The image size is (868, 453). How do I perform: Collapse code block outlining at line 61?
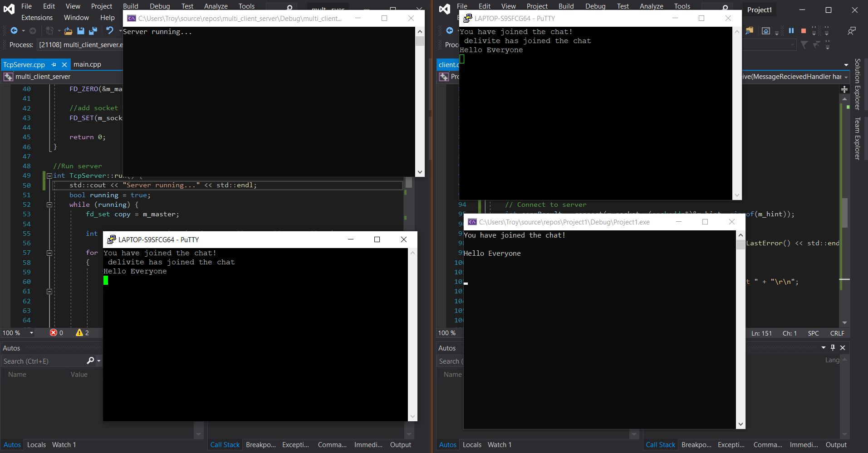click(49, 291)
